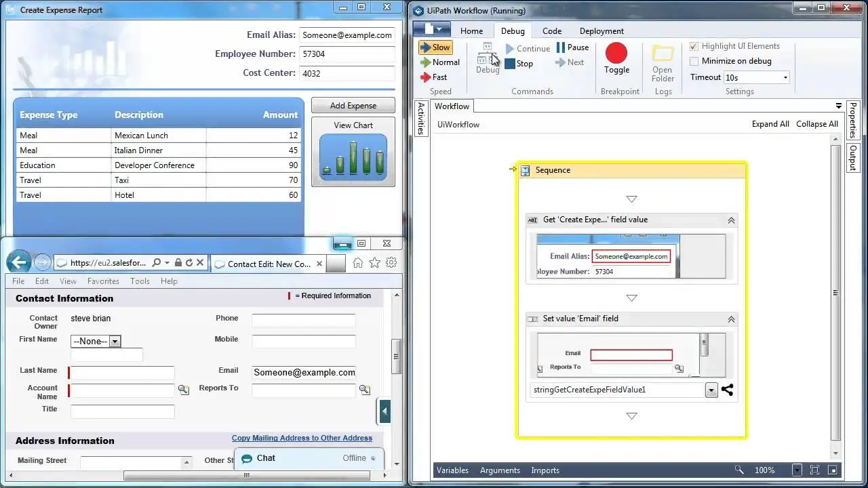Click the Email Alias input field
The width and height of the screenshot is (868, 488).
tap(347, 35)
